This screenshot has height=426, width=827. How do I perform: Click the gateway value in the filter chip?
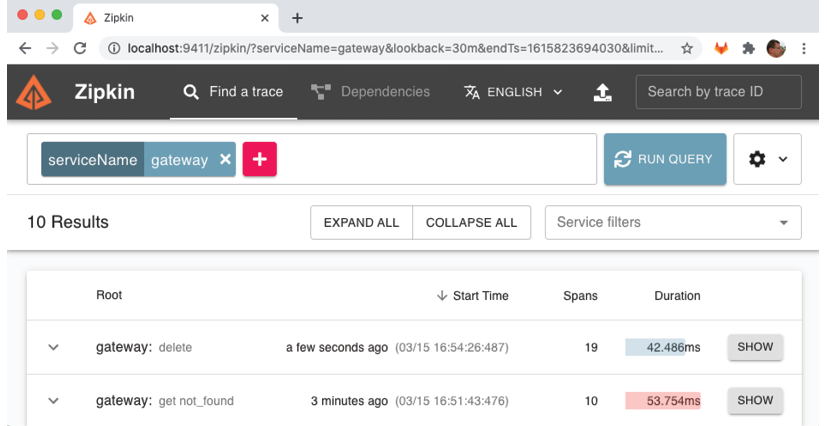(179, 160)
